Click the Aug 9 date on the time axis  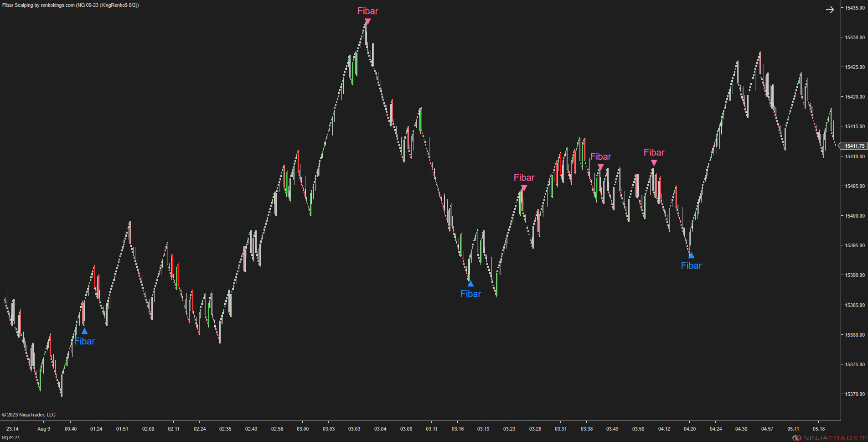click(x=44, y=429)
